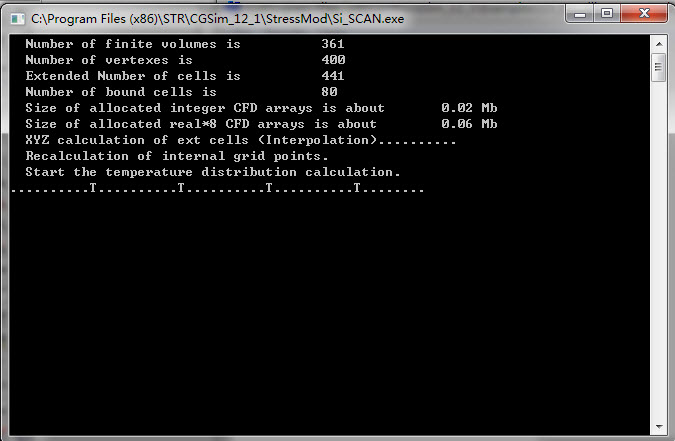
Task: Select the value 361 in the console
Action: point(332,44)
